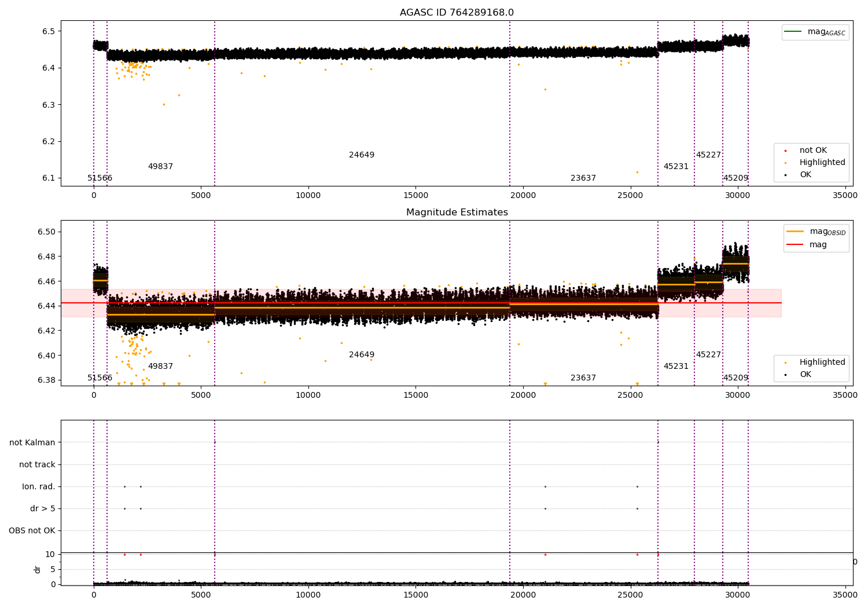Select OBSID label 49837 in Magnitude Estimates plot
This screenshot has height=608, width=868.
pos(160,367)
